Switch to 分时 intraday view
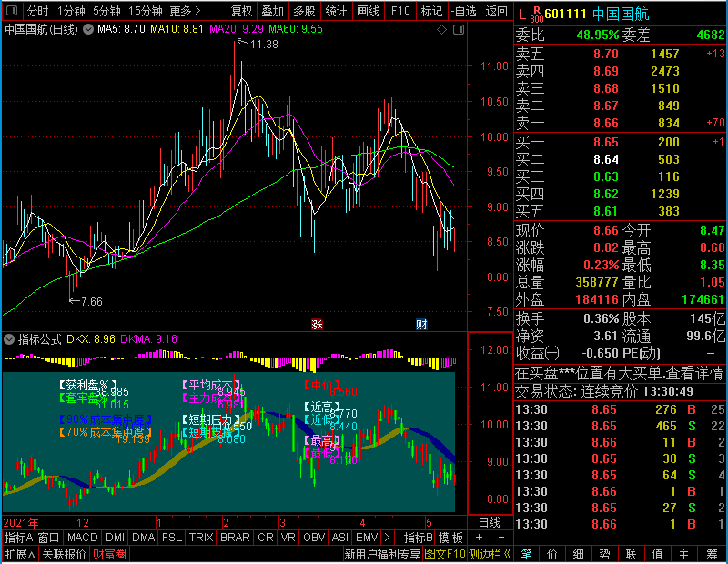728x564 pixels. 37,11
